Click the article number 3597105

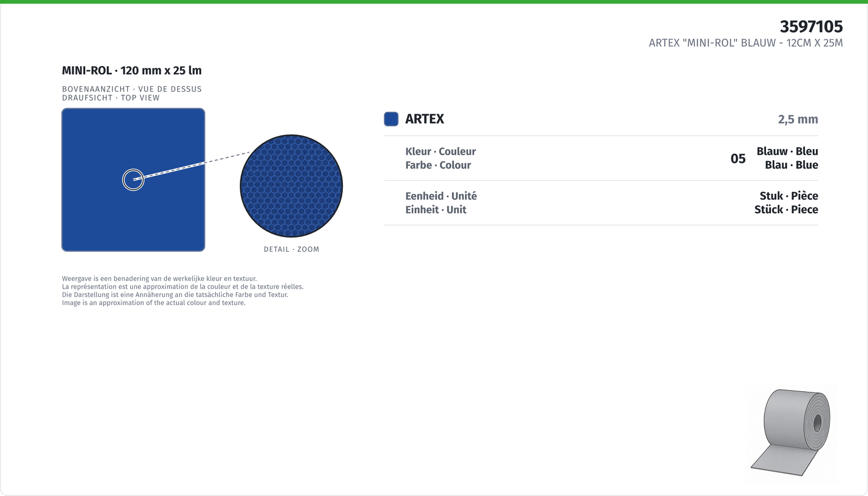pyautogui.click(x=811, y=27)
